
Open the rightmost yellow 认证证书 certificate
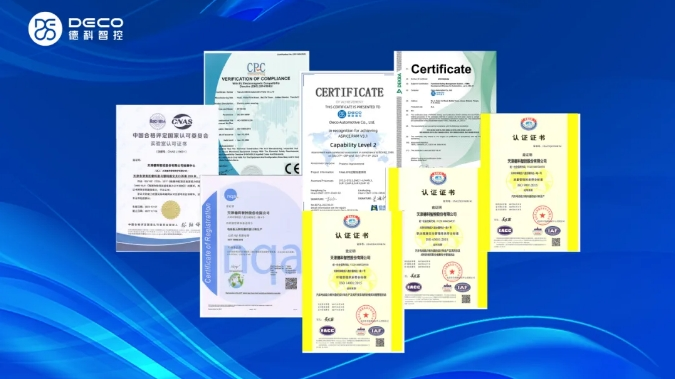530,183
